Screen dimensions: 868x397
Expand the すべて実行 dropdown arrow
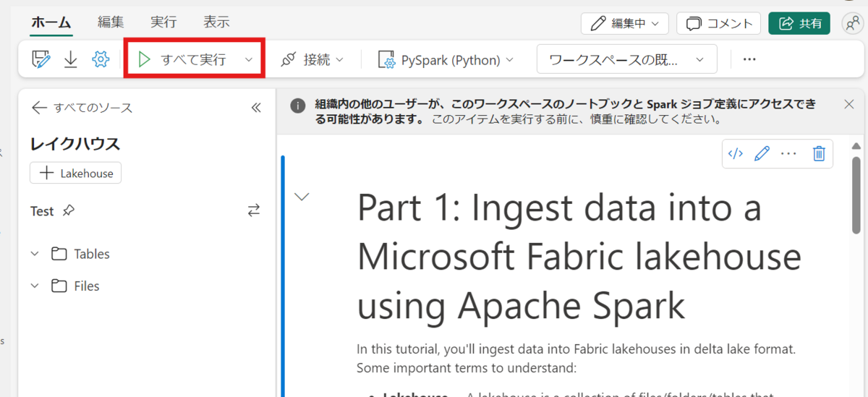pos(249,59)
